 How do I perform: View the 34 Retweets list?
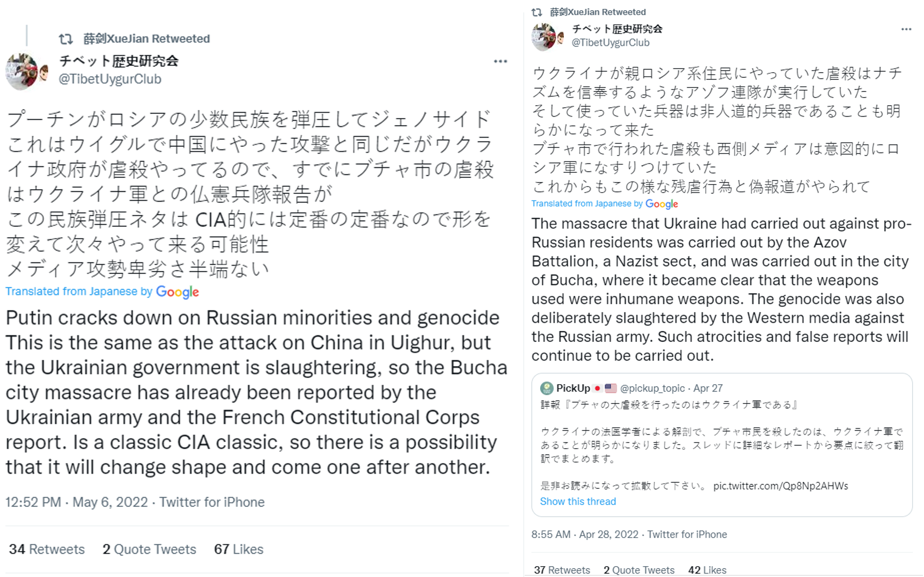(47, 549)
